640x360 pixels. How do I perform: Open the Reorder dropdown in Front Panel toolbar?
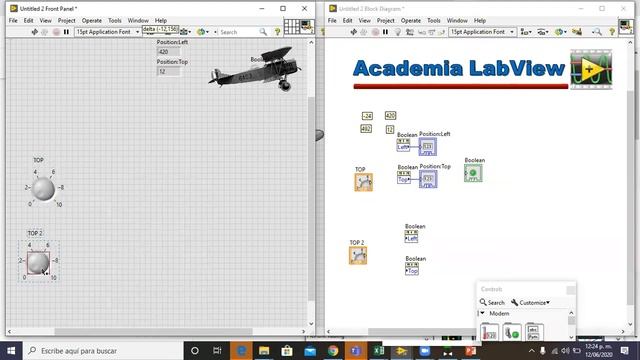(203, 32)
